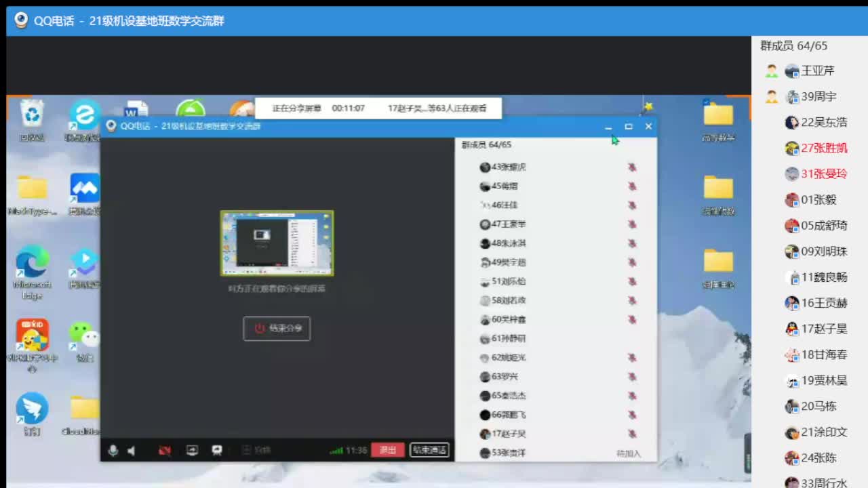
Task: Toggle muted mic icon for 43 member row
Action: click(x=632, y=167)
